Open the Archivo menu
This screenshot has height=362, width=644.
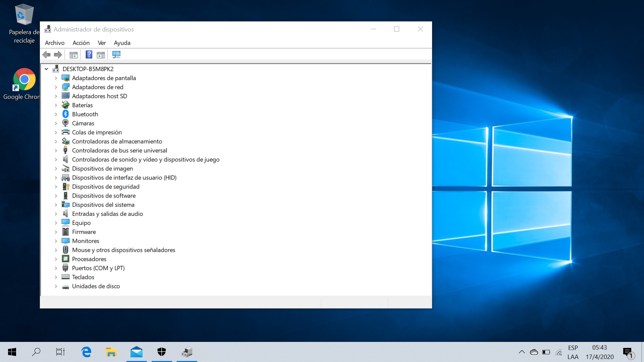coord(55,43)
